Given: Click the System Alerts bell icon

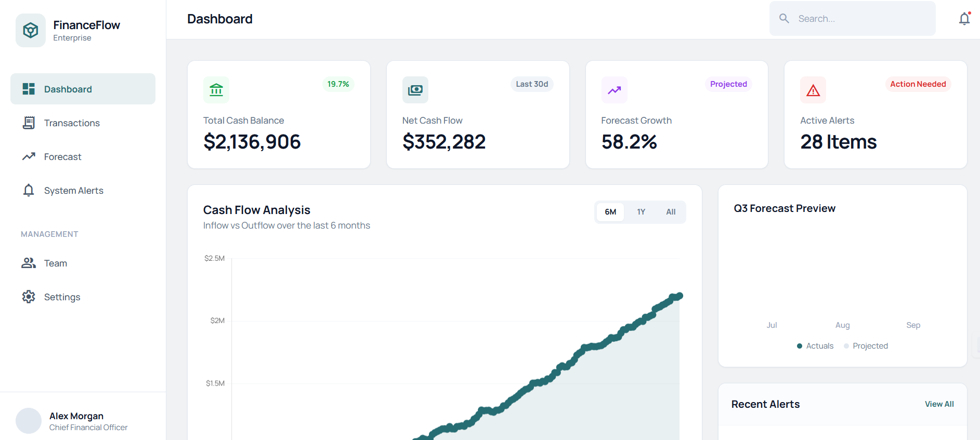Looking at the screenshot, I should click(x=29, y=190).
